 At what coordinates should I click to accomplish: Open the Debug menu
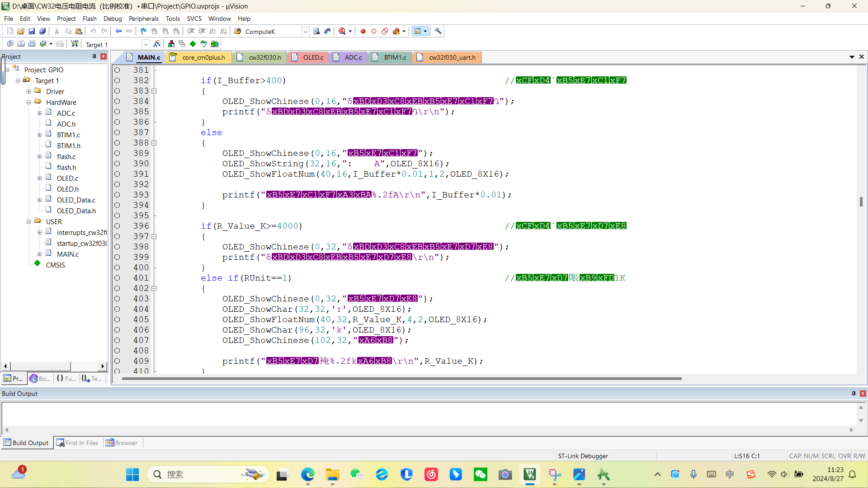(x=113, y=19)
